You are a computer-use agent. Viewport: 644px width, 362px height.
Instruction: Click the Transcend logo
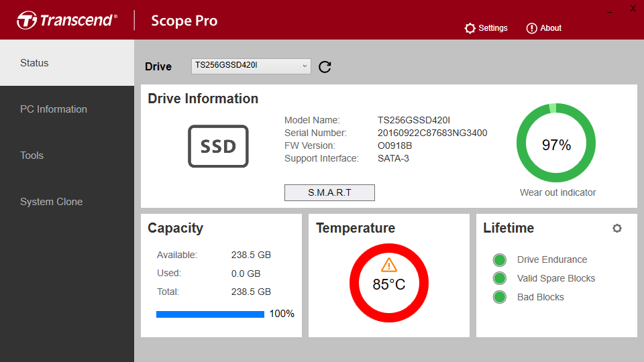pyautogui.click(x=67, y=20)
